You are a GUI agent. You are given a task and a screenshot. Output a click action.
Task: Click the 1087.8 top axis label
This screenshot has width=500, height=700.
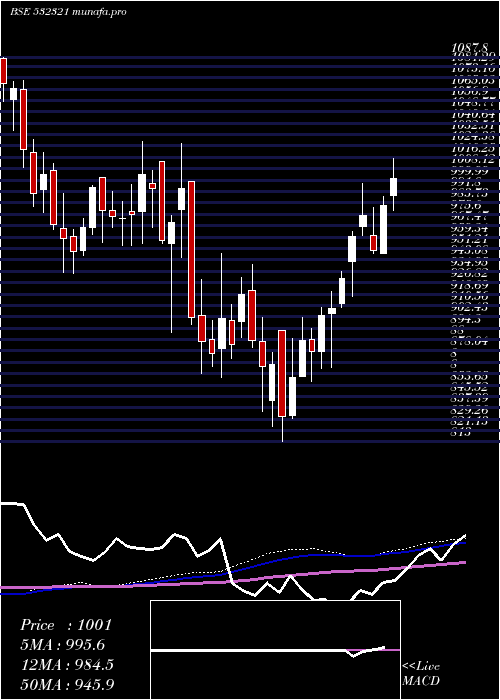[x=469, y=47]
